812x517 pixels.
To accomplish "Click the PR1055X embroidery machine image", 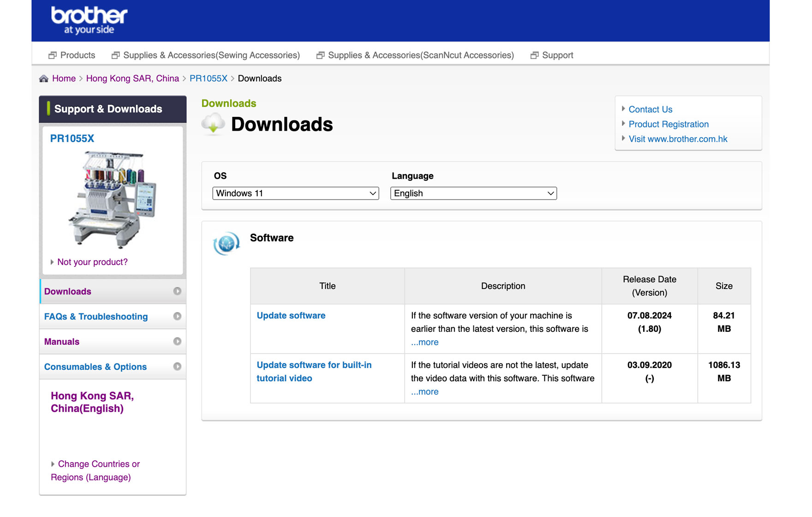I will coord(113,200).
